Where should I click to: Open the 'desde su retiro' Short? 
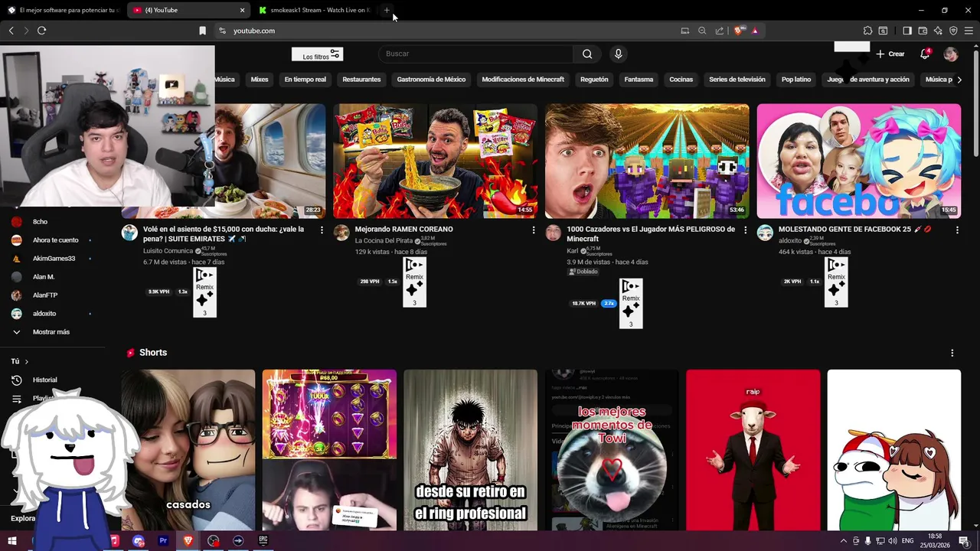(x=470, y=450)
